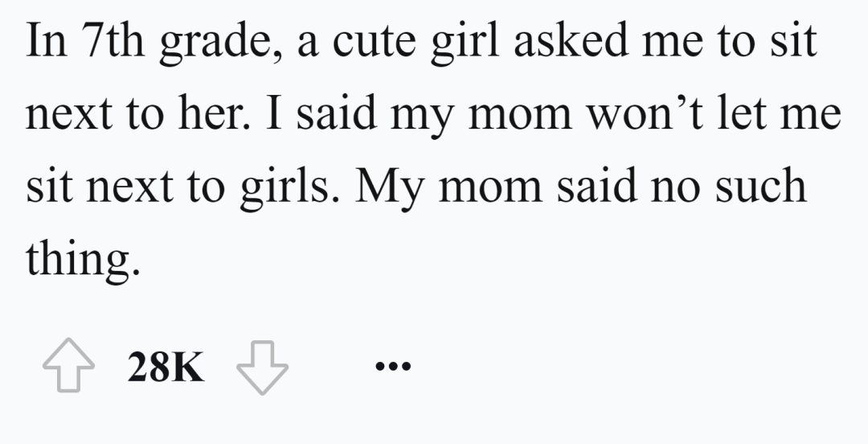The height and width of the screenshot is (444, 868).
Task: Click the 28K vote count
Action: pos(166,369)
